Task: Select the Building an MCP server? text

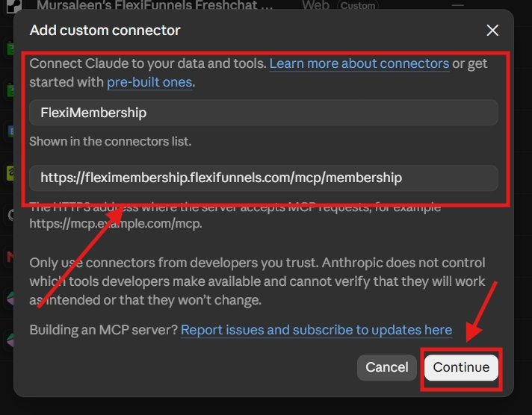Action: [103, 330]
